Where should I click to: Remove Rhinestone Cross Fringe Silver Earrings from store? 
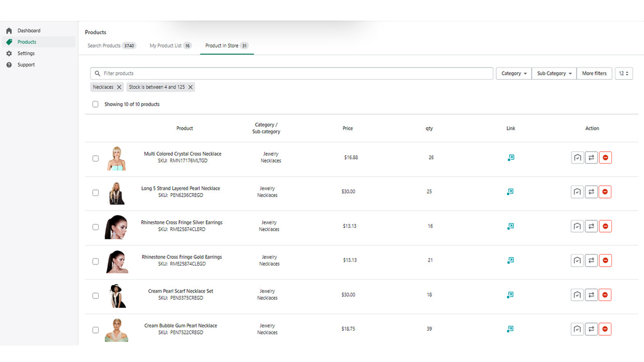605,226
